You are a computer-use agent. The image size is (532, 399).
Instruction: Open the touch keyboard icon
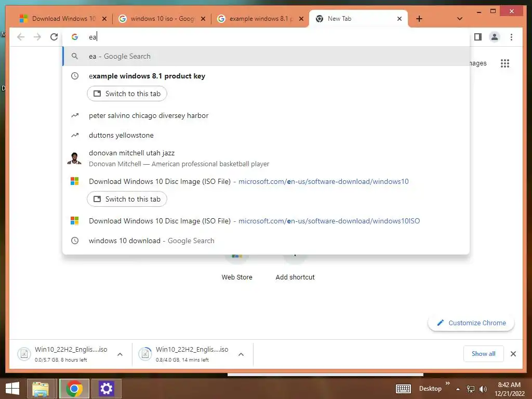[403, 389]
